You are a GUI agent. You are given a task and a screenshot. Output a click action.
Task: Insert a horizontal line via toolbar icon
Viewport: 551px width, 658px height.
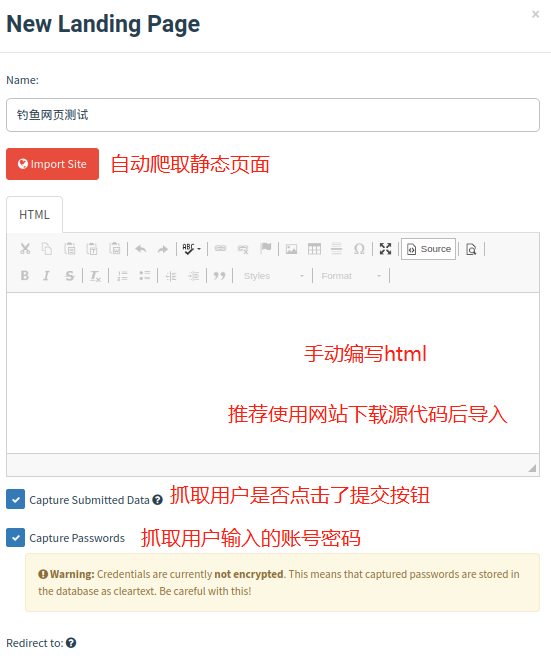coord(337,249)
